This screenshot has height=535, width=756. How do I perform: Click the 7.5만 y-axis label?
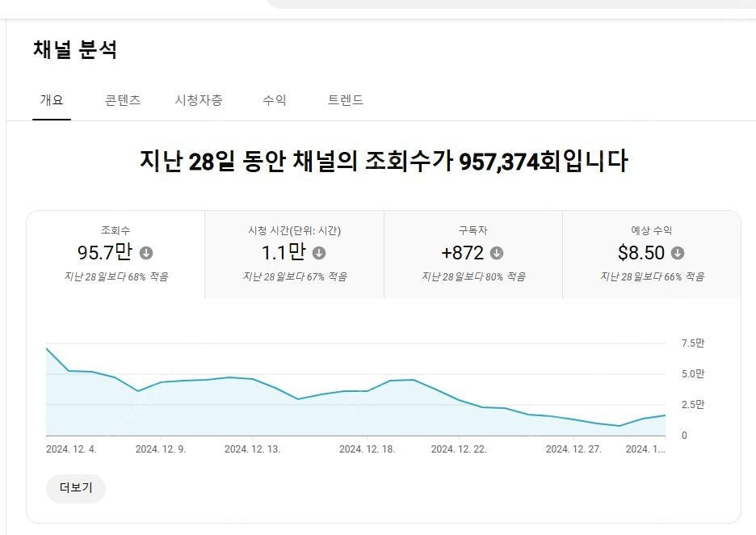click(692, 342)
